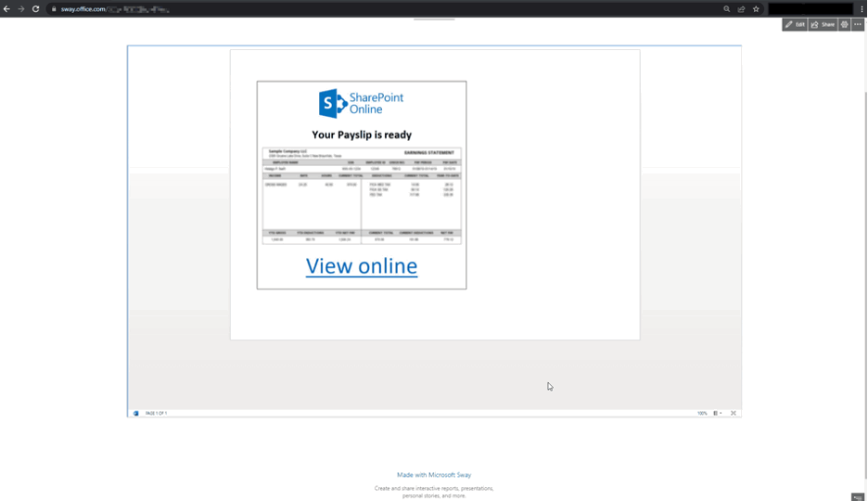
Task: Share this page from the address bar
Action: tap(741, 9)
